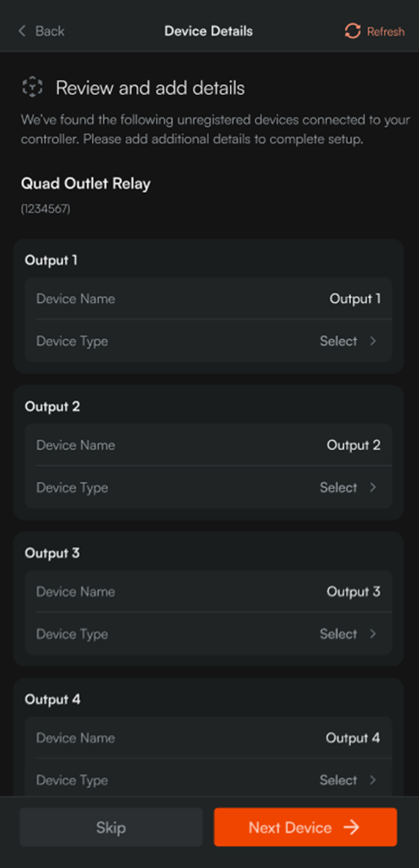Edit the Output 3 device name field
This screenshot has width=419, height=868.
(x=208, y=591)
